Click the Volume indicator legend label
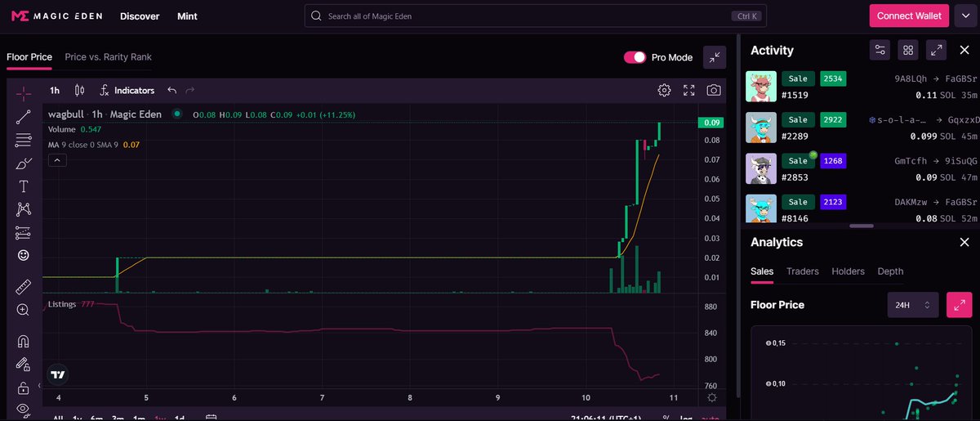This screenshot has height=421, width=980. (61, 129)
